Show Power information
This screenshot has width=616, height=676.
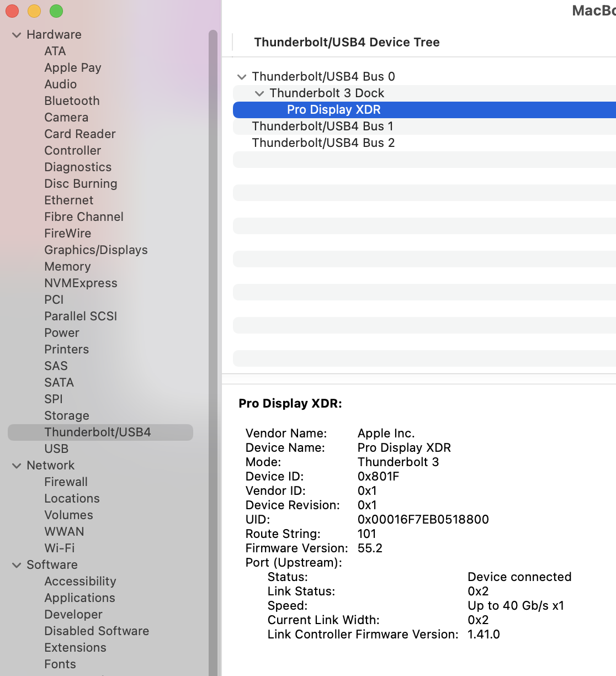(62, 333)
